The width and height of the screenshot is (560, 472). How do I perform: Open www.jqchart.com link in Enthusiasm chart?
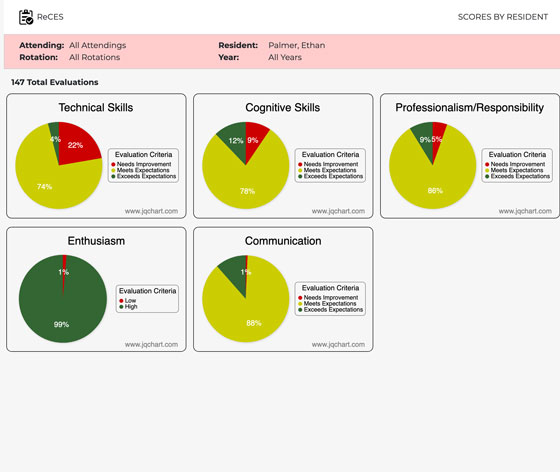click(x=151, y=345)
